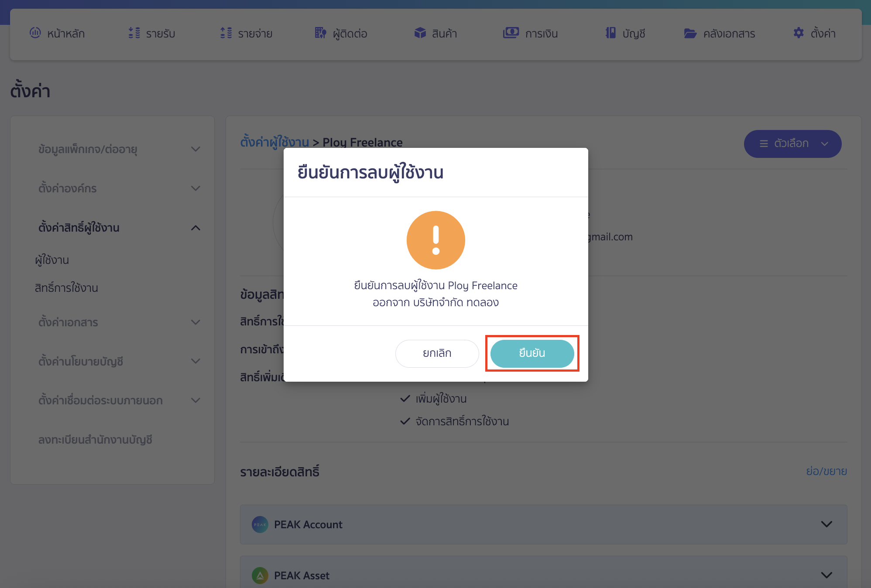Click the ตั้งค่า settings gear icon
Image resolution: width=871 pixels, height=588 pixels.
pyautogui.click(x=799, y=33)
